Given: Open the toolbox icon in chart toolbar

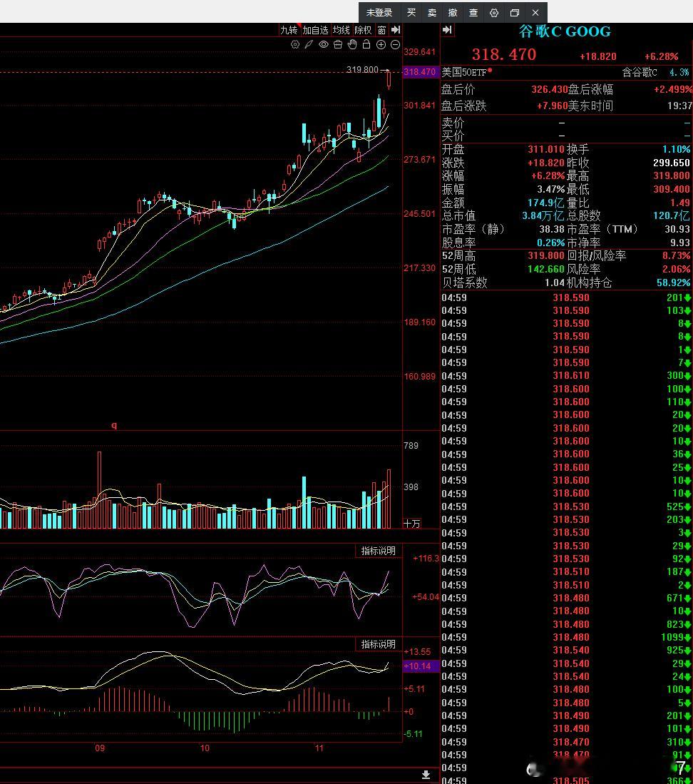Looking at the screenshot, I should (x=338, y=45).
